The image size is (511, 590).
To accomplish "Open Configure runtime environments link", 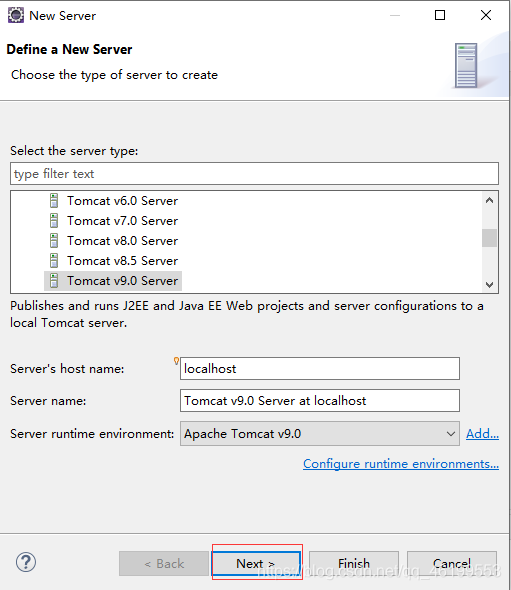I will coord(401,464).
